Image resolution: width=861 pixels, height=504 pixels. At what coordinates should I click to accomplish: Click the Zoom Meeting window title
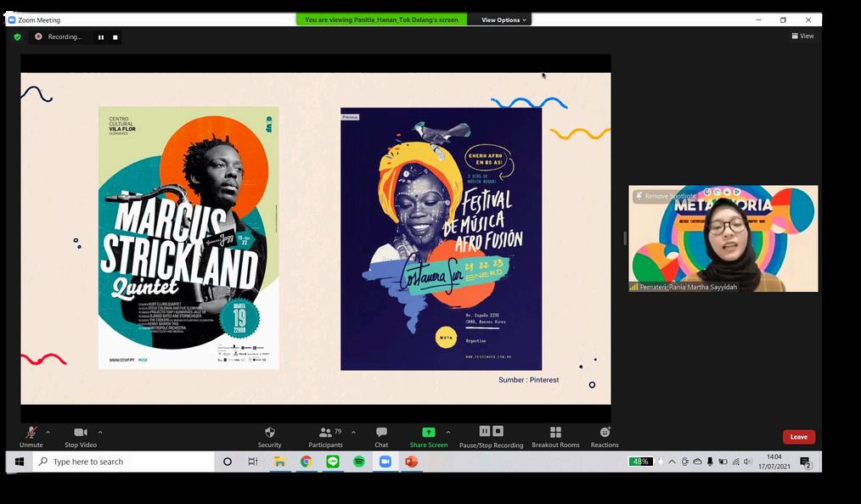pyautogui.click(x=39, y=20)
